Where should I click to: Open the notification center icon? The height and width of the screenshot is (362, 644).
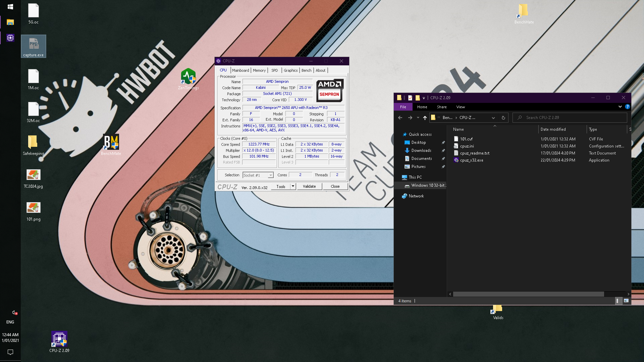(10, 352)
